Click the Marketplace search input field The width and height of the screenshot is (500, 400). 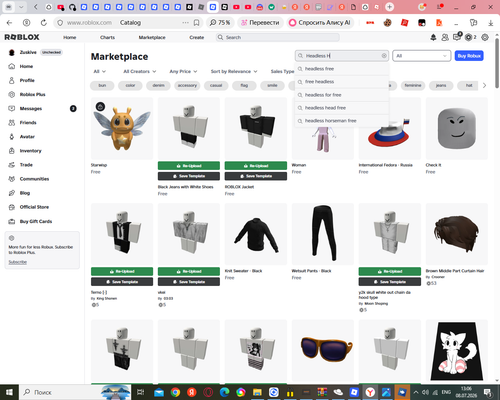pyautogui.click(x=342, y=56)
